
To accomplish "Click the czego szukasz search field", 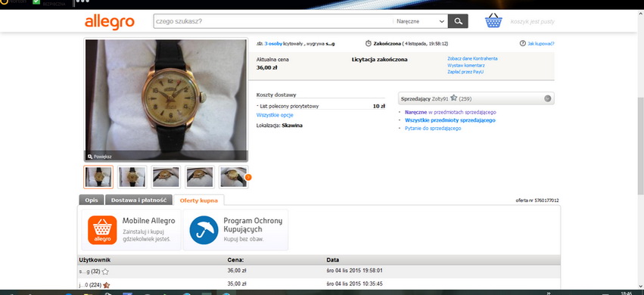I will [x=273, y=21].
